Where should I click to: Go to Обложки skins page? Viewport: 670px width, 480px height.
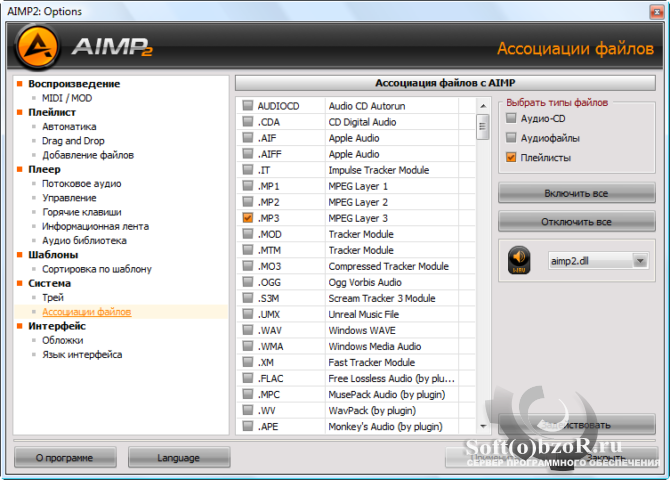pyautogui.click(x=62, y=340)
